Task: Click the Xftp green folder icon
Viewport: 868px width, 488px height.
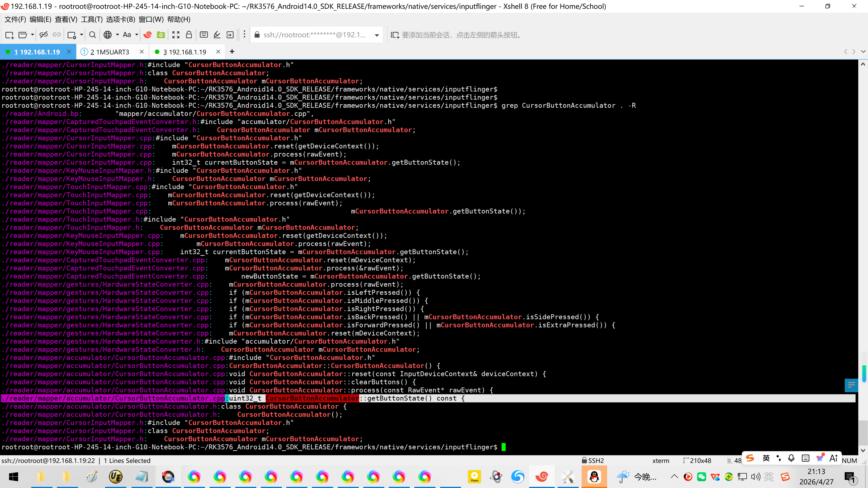Action: (161, 35)
